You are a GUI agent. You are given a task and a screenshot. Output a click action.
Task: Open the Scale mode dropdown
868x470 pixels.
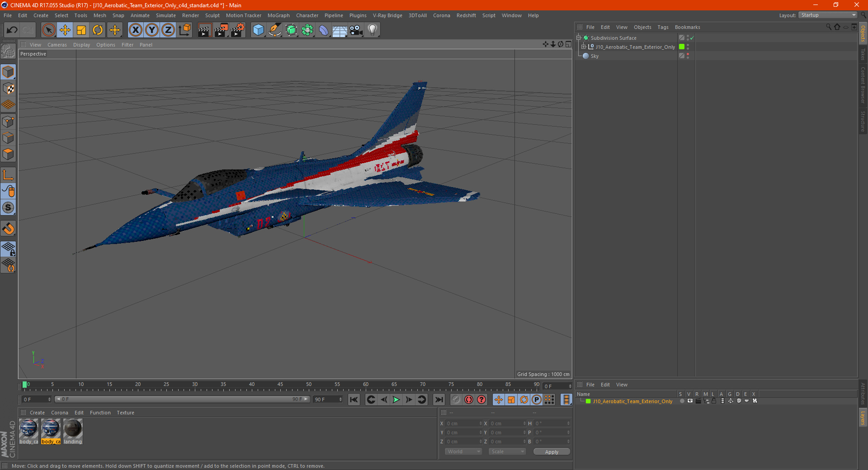[507, 451]
